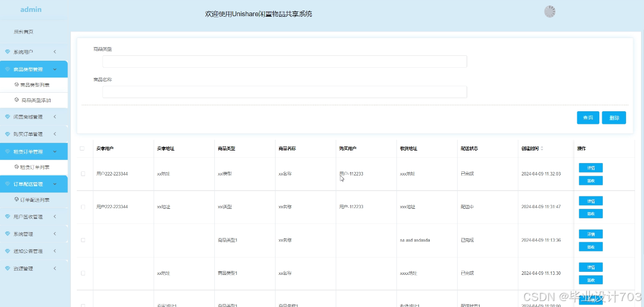Image resolution: width=644 pixels, height=307 pixels.
Task: Expand 资源管理 with its chevron arrow
Action: click(x=55, y=268)
